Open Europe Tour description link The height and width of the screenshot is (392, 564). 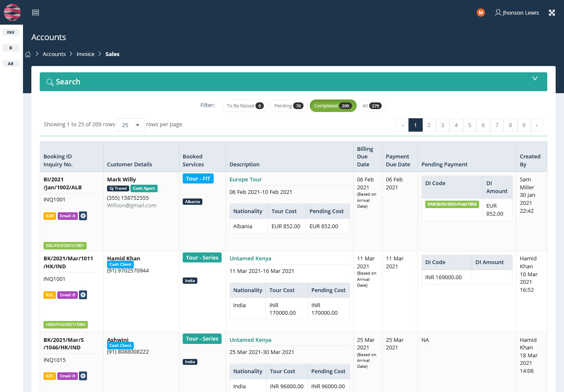pyautogui.click(x=245, y=180)
